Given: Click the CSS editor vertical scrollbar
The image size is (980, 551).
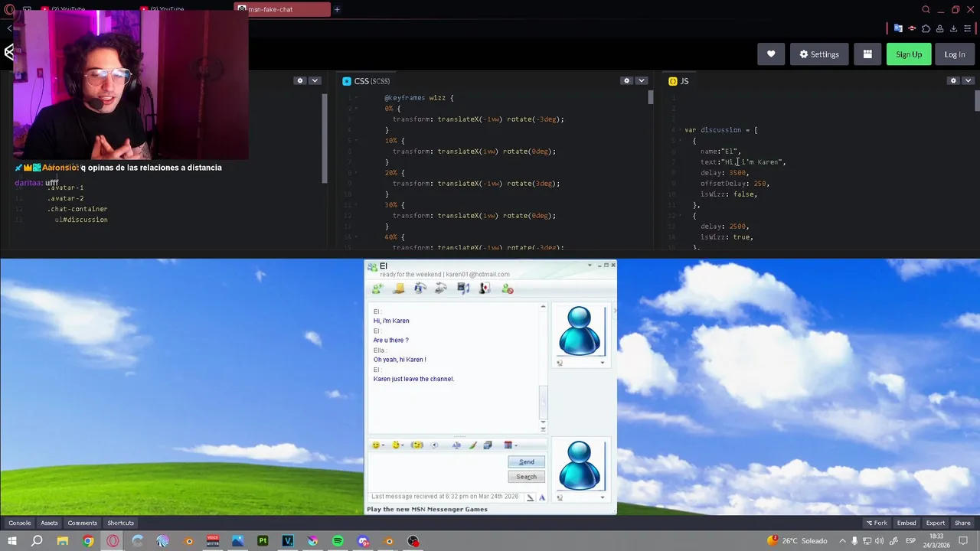Looking at the screenshot, I should tap(651, 97).
